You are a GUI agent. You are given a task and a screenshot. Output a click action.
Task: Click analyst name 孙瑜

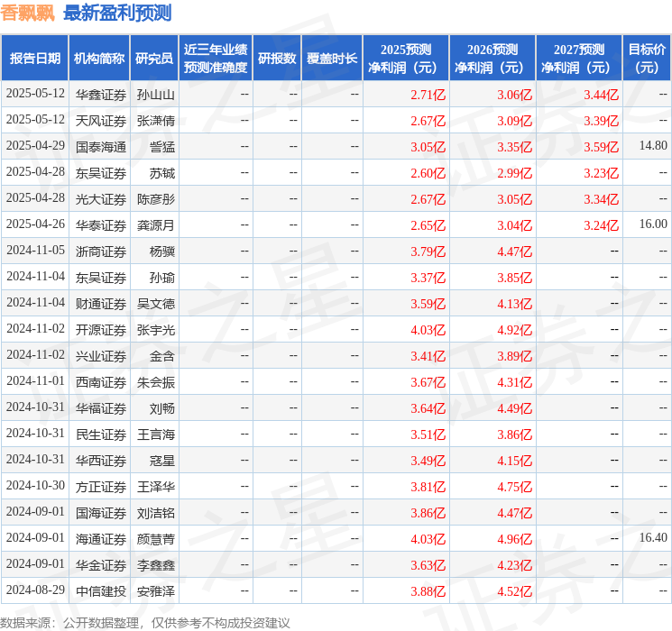[162, 278]
